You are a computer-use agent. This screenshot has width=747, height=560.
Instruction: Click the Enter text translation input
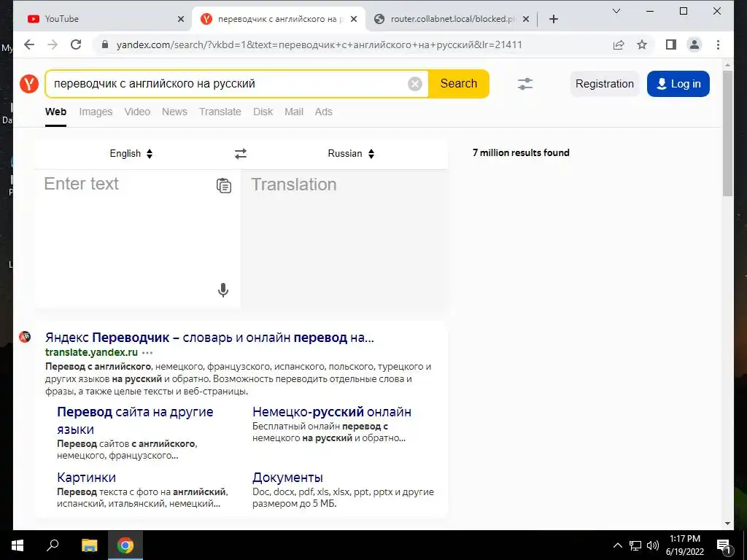click(137, 238)
